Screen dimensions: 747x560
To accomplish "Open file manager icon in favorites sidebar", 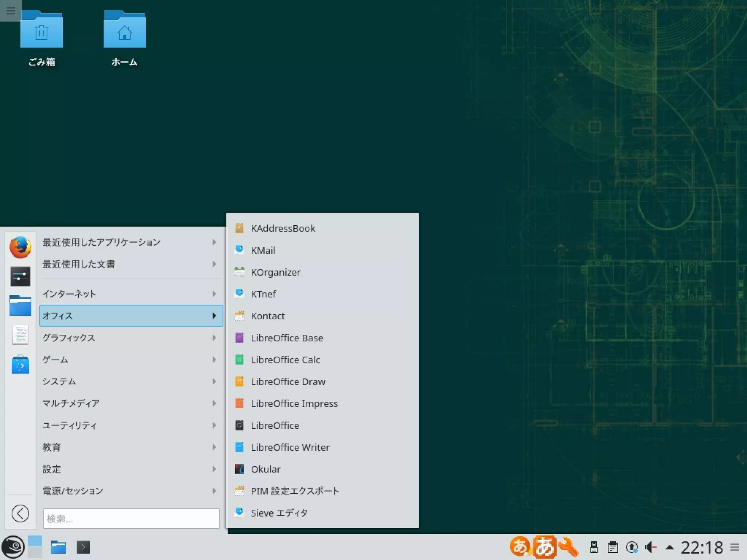I will point(20,306).
